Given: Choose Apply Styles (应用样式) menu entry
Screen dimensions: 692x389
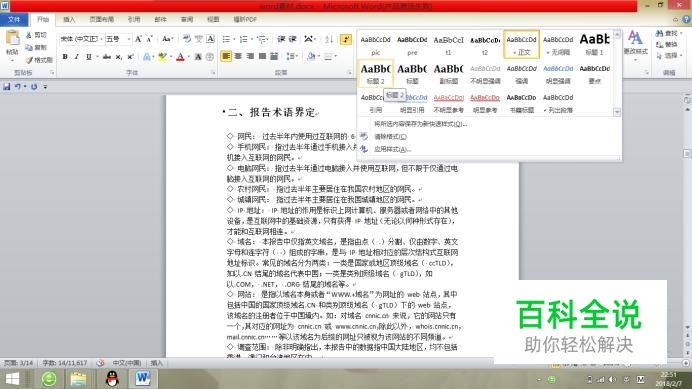Looking at the screenshot, I should 392,149.
